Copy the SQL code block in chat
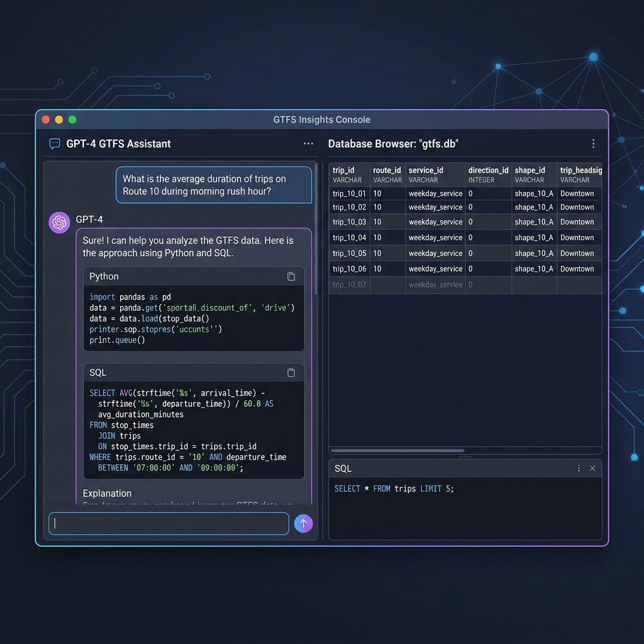 (291, 372)
